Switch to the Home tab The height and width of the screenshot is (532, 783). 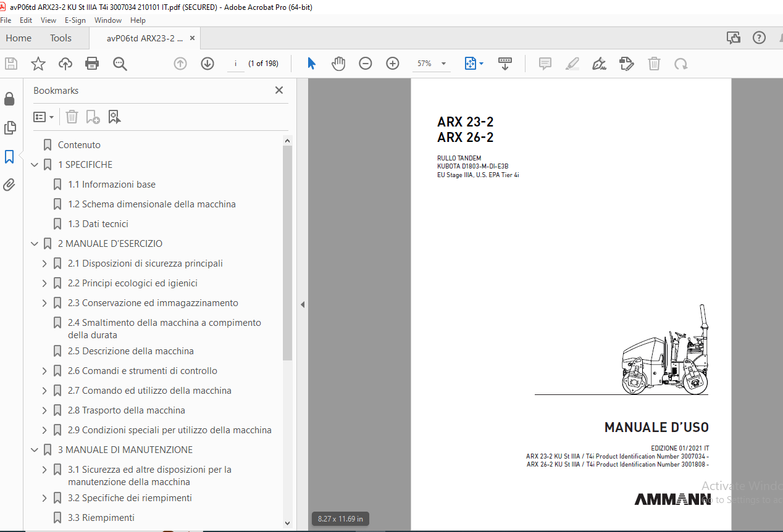tap(19, 38)
